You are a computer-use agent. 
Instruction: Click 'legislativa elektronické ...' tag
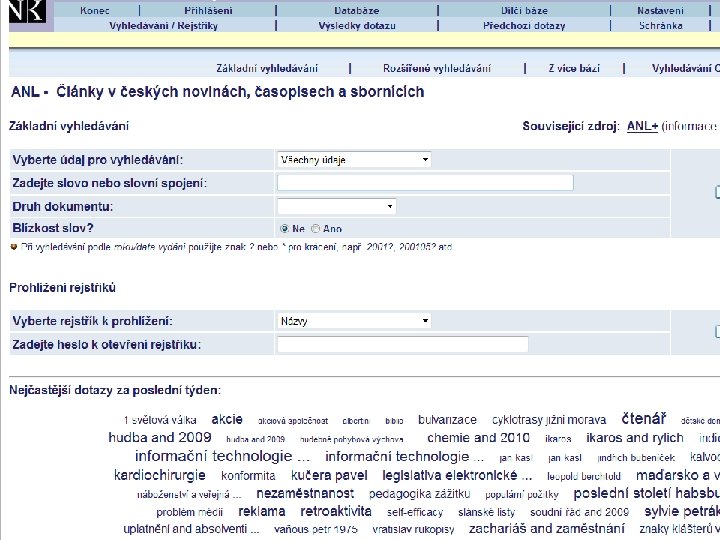point(457,475)
